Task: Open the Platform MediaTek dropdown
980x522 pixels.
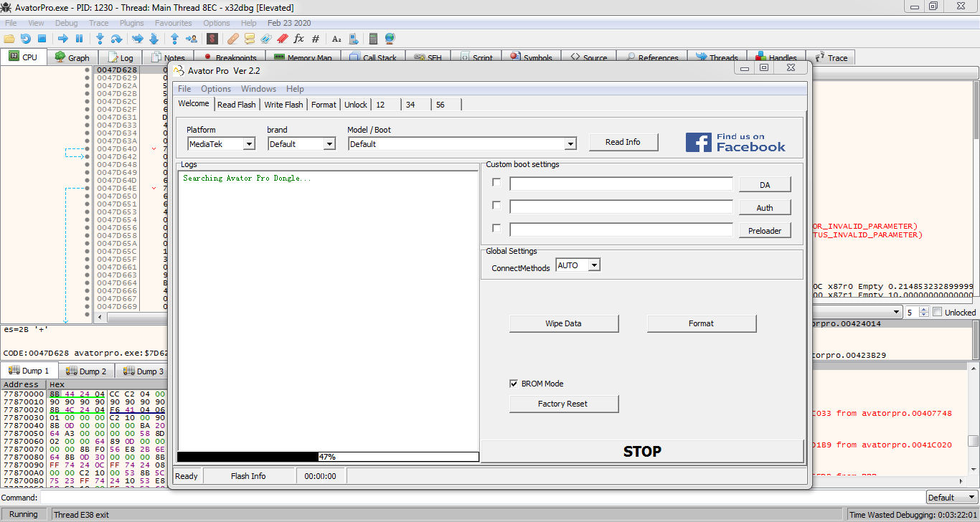Action: click(249, 144)
